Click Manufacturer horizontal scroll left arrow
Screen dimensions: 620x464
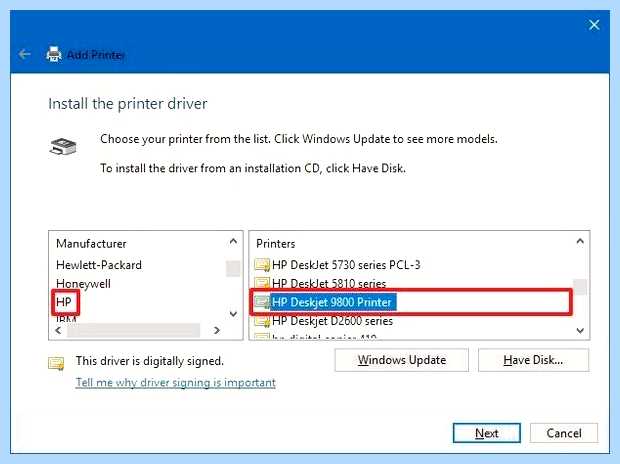[59, 330]
